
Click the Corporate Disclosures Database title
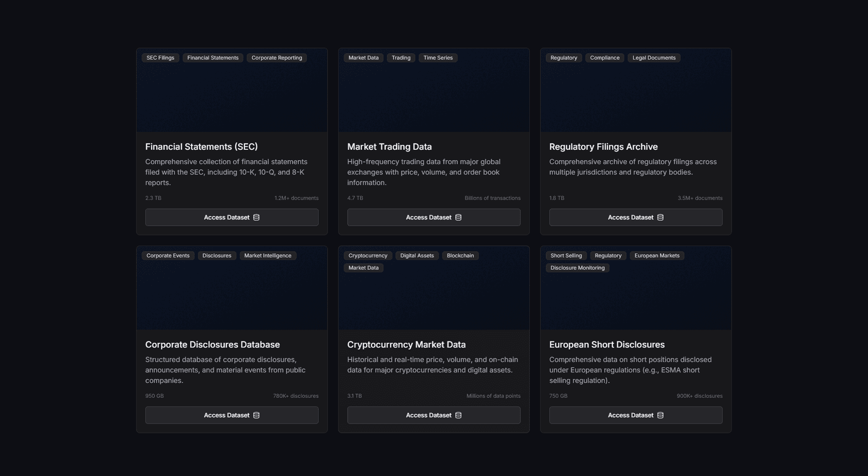[212, 344]
